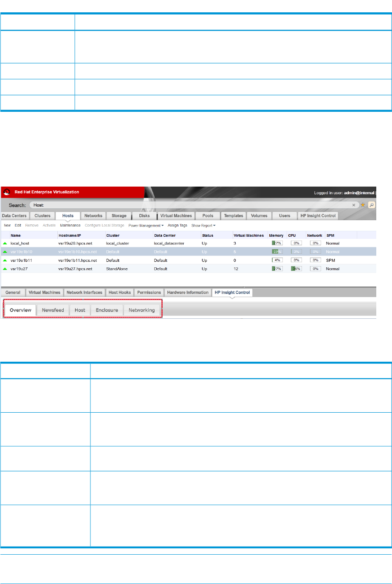Screen dimensions: 392x584
Task: Open the Power Management dropdown
Action: coord(146,226)
